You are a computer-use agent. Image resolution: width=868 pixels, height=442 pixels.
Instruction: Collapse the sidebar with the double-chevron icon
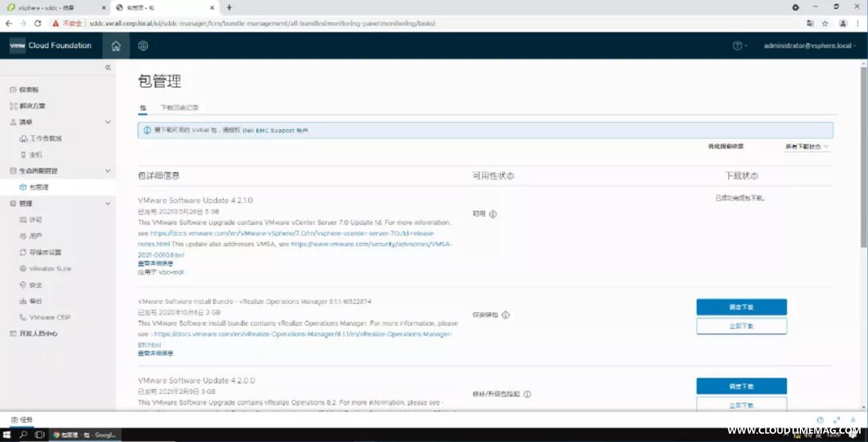(x=108, y=67)
